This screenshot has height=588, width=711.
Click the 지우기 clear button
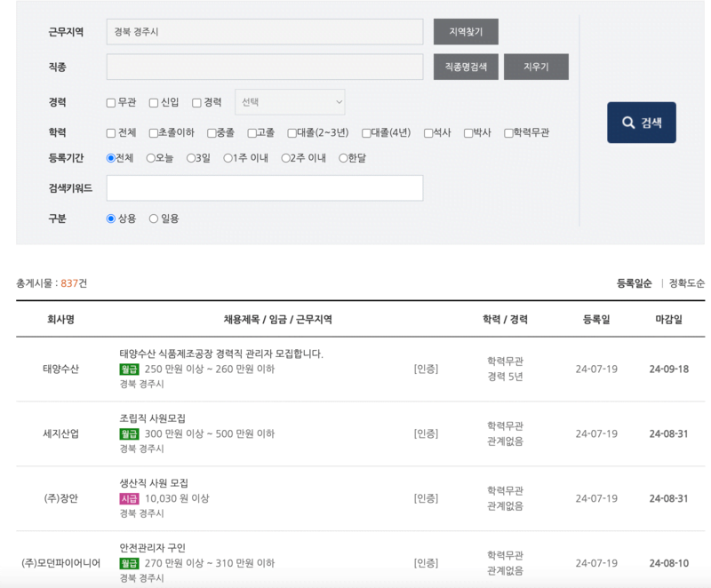tap(537, 67)
